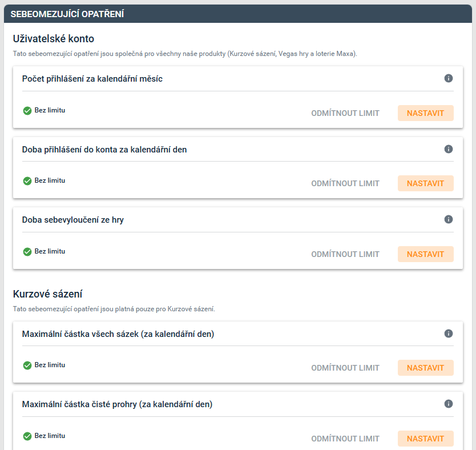Click green checkmark in Počet přihlášení card
The height and width of the screenshot is (450, 476).
pos(27,111)
